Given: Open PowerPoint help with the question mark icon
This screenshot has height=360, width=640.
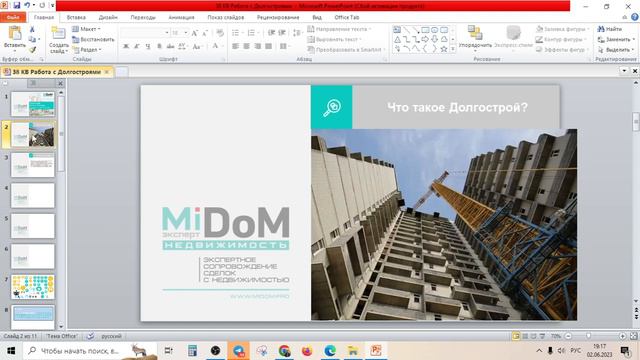Looking at the screenshot, I should point(635,17).
